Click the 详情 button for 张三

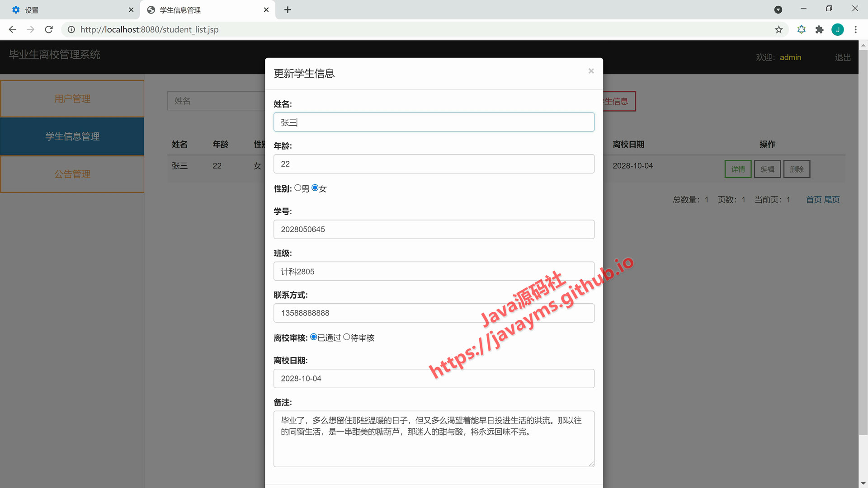click(x=738, y=169)
